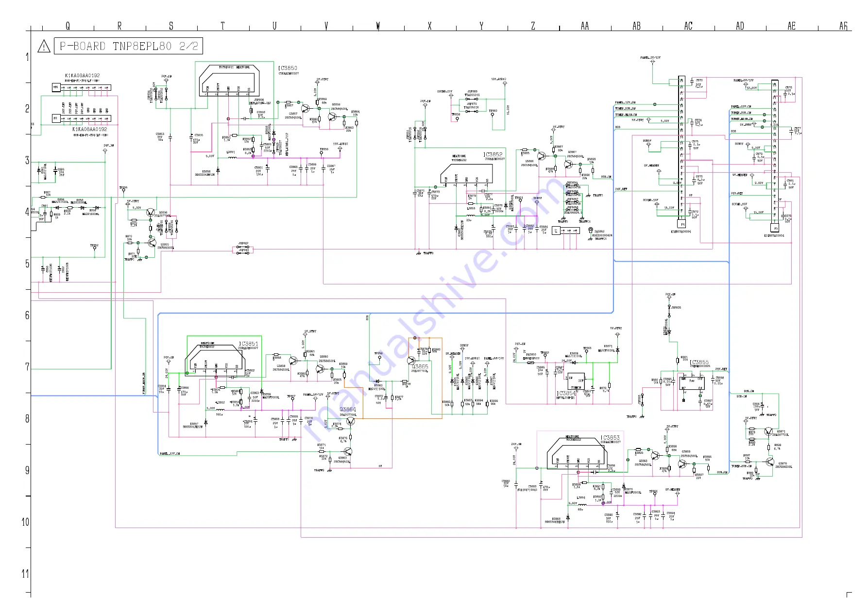Select the L3851 inductor coil symbol
This screenshot has height=613, width=868.
[232, 157]
